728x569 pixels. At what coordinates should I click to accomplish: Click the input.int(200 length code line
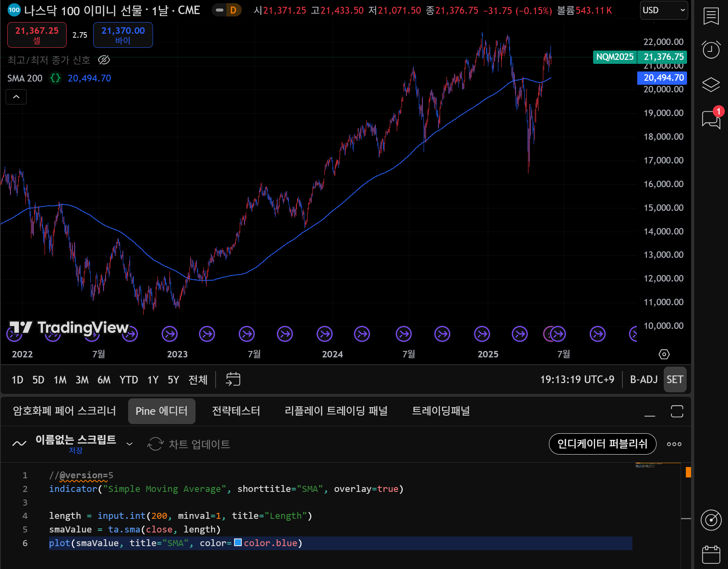[x=180, y=516]
